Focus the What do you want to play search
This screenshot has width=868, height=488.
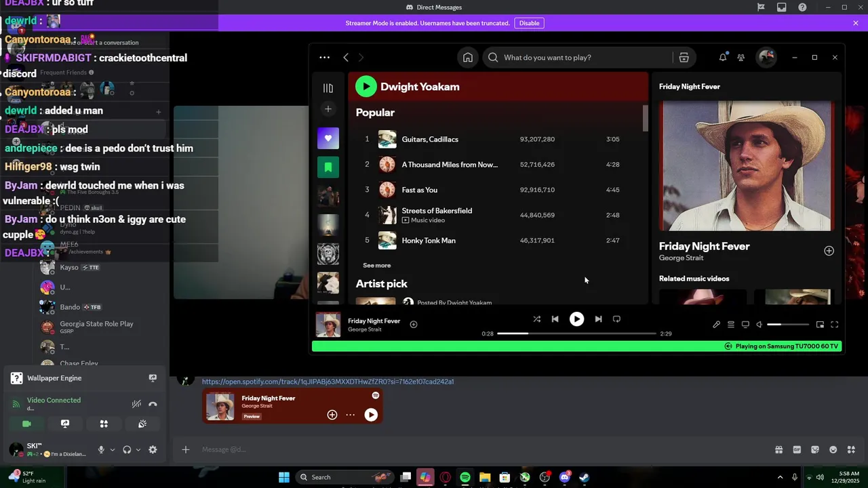577,58
